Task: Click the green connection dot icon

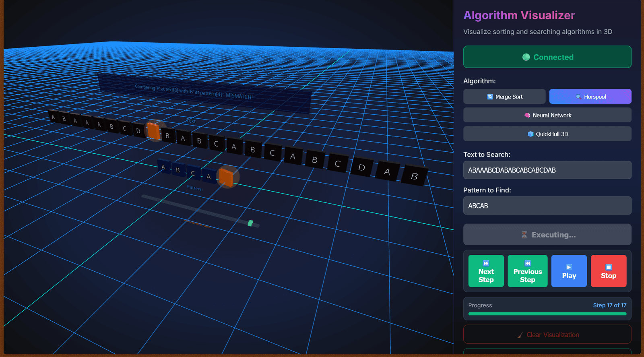Action: [526, 57]
